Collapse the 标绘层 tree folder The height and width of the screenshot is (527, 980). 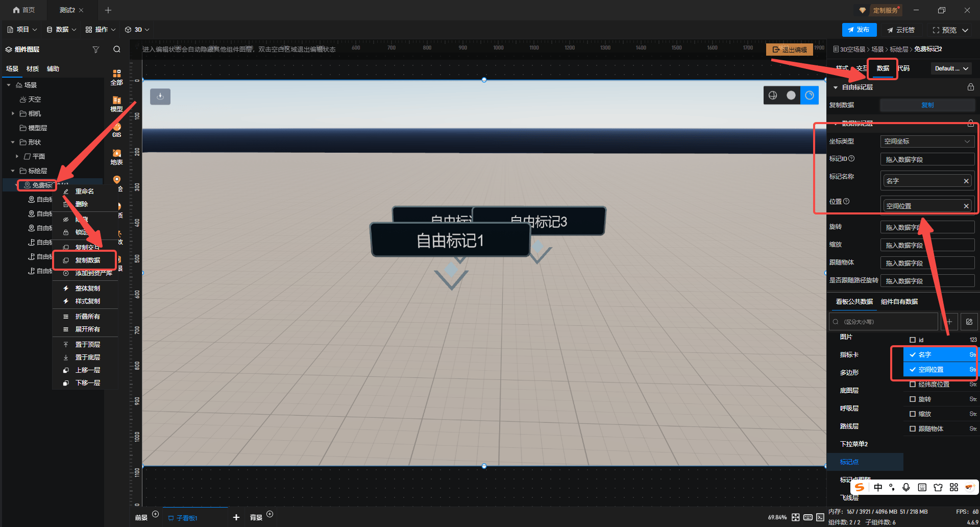click(13, 171)
